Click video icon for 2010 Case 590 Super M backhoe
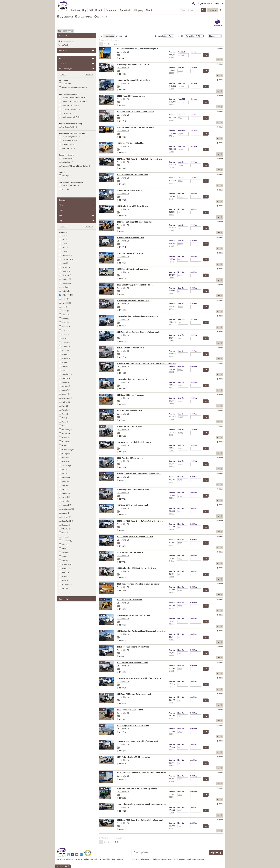The width and height of the screenshot is (280, 868). 118,150
